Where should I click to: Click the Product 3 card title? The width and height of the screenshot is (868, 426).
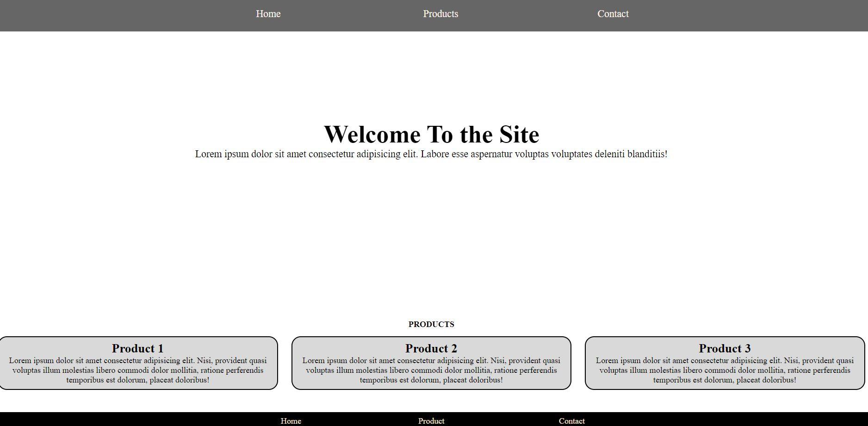[x=725, y=348]
